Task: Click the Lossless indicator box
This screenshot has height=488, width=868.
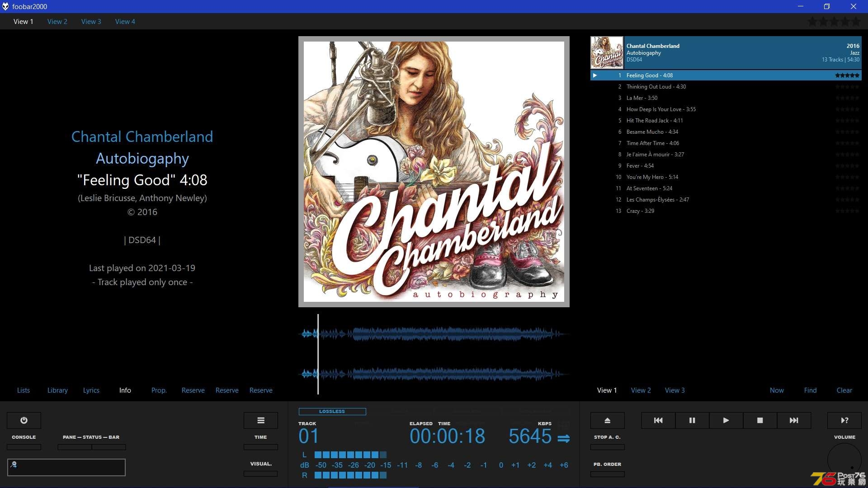Action: click(332, 412)
